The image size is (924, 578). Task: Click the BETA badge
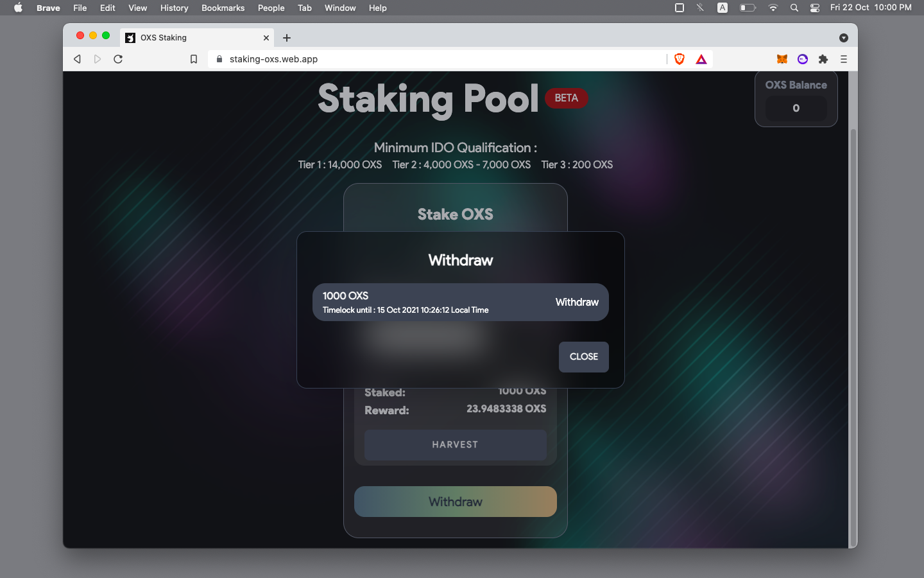coord(567,98)
